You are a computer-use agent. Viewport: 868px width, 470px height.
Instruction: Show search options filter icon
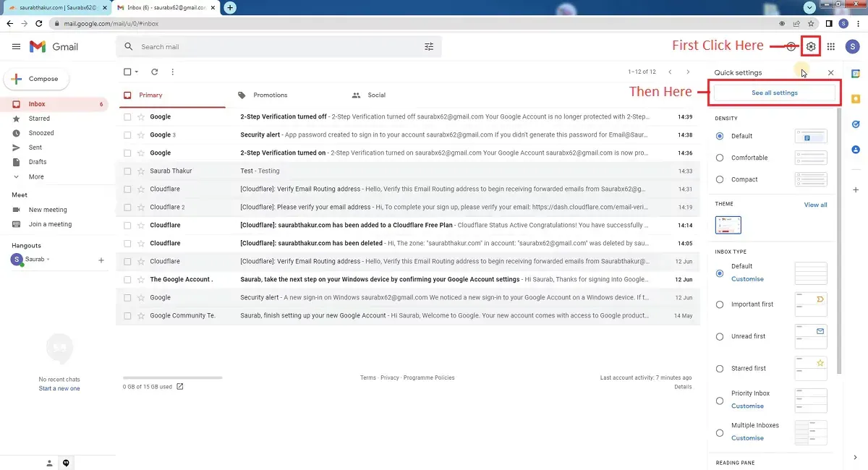tap(429, 46)
